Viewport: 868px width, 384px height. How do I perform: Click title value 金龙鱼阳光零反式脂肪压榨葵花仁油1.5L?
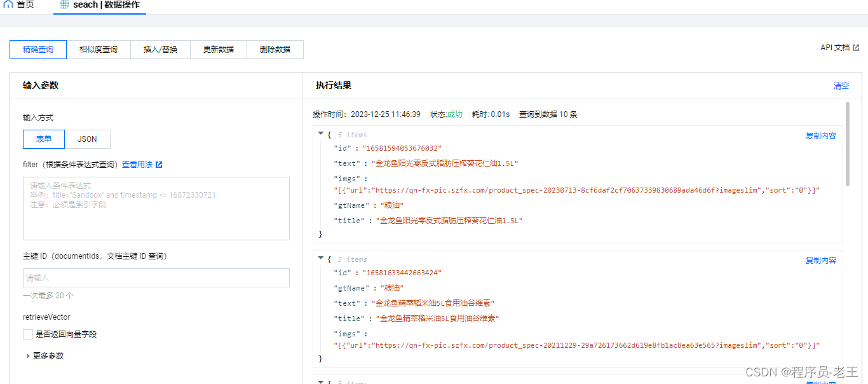449,221
